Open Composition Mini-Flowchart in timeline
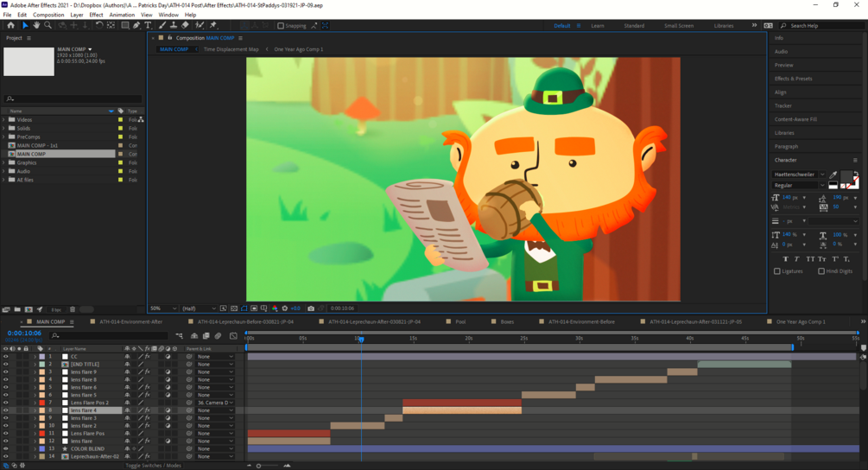 [x=180, y=335]
